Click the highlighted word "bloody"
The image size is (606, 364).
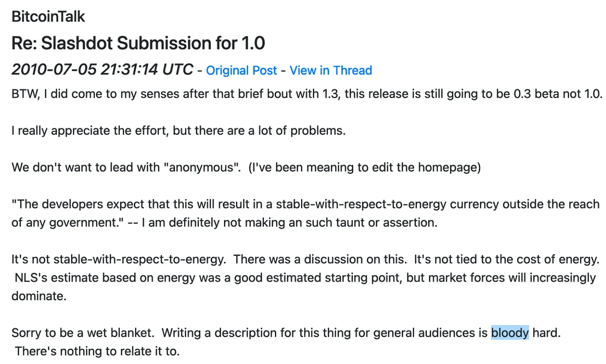coord(510,333)
